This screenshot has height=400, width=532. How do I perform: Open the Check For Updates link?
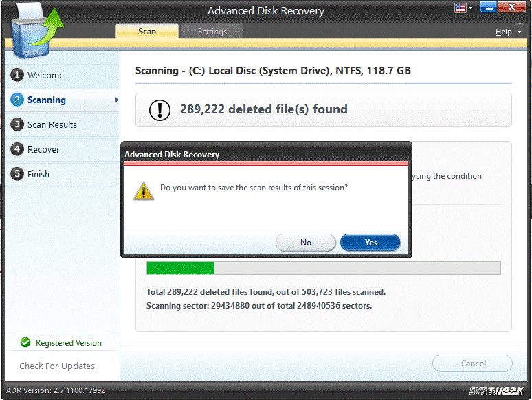pyautogui.click(x=57, y=366)
